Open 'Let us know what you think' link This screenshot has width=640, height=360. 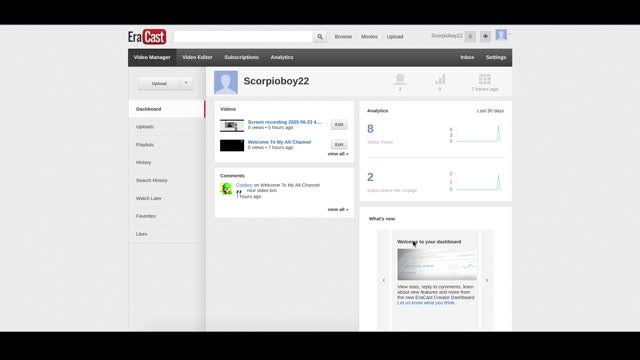click(426, 303)
